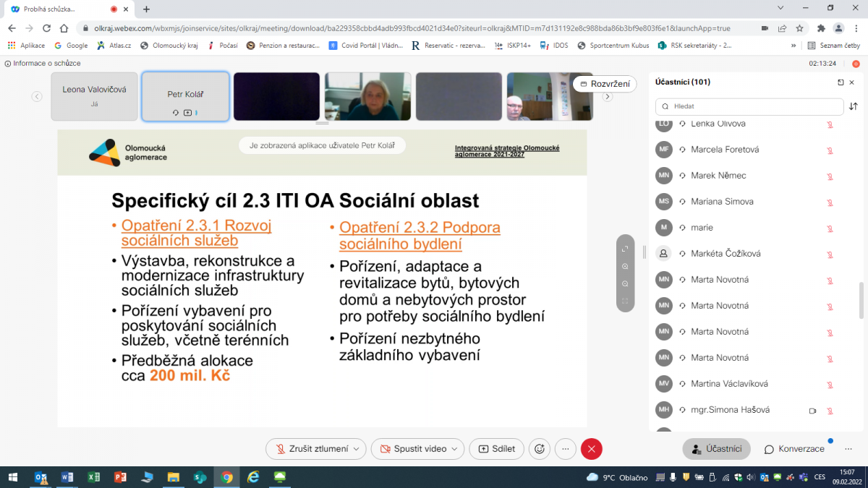
Task: Unmute with Zrušit ztlumení button
Action: (x=310, y=449)
